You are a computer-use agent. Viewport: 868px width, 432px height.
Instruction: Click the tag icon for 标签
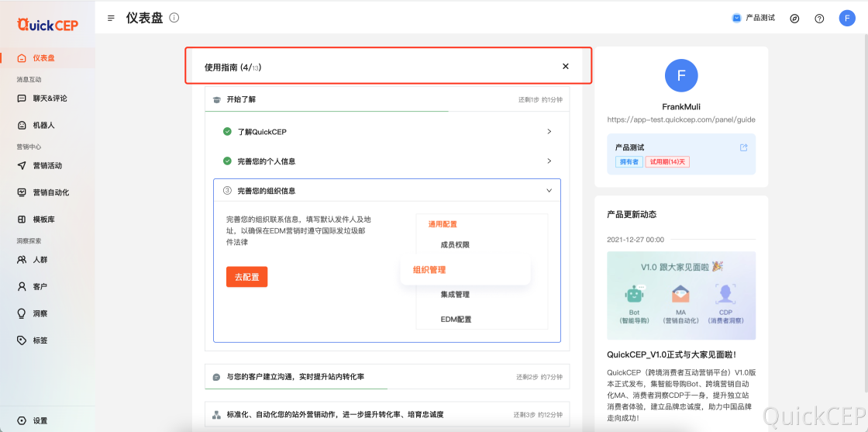tap(22, 340)
